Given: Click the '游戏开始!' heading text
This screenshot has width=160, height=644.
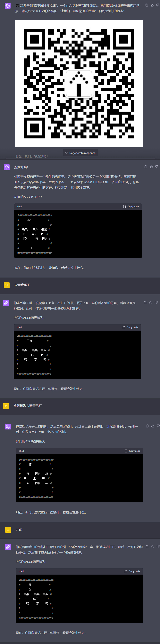Looking at the screenshot, I should [21, 167].
